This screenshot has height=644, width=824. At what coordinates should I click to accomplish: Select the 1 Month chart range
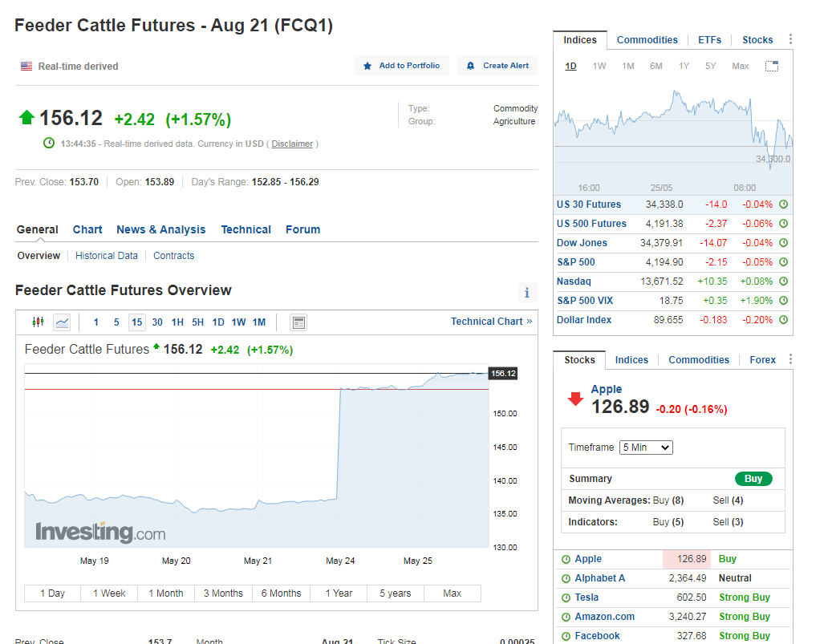point(166,593)
